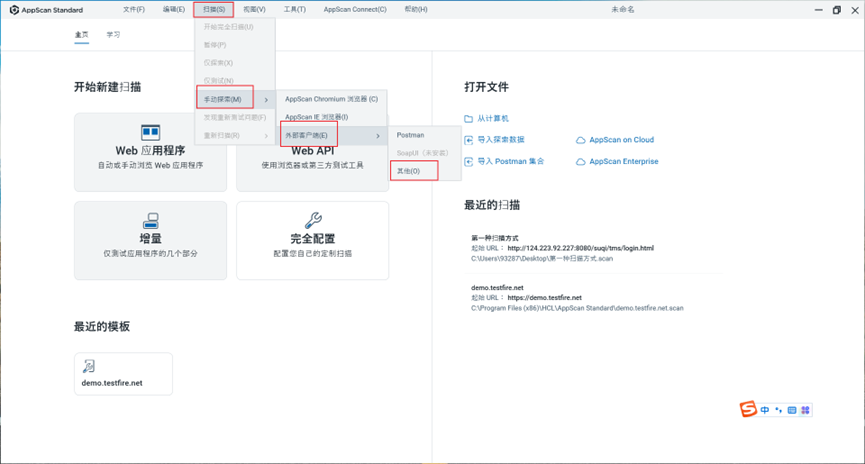
Task: Click the 增量 scan icon
Action: [x=151, y=221]
